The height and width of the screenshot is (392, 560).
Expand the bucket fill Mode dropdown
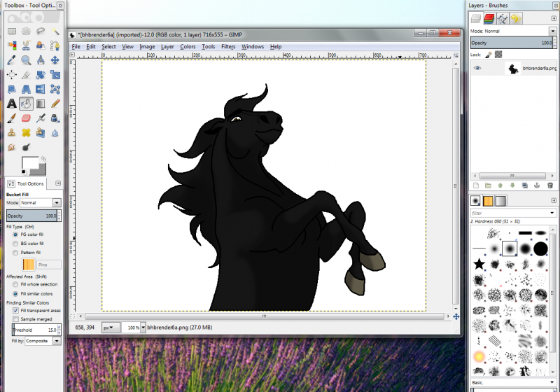tap(41, 203)
